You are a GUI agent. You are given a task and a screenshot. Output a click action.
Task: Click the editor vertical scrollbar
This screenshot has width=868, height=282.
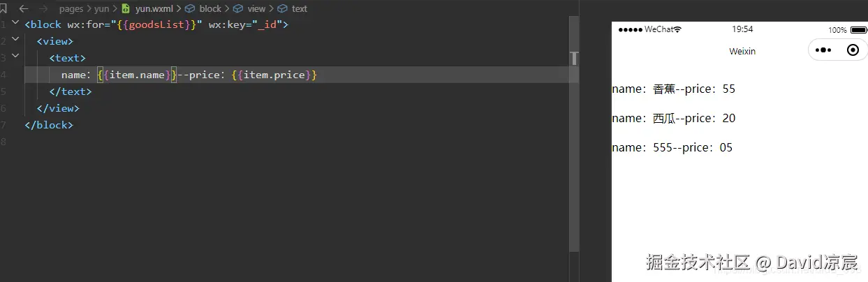[574, 140]
